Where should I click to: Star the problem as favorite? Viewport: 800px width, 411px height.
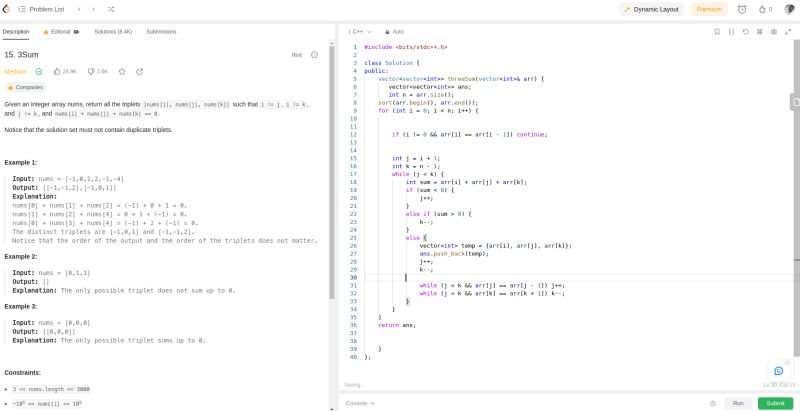pos(122,72)
